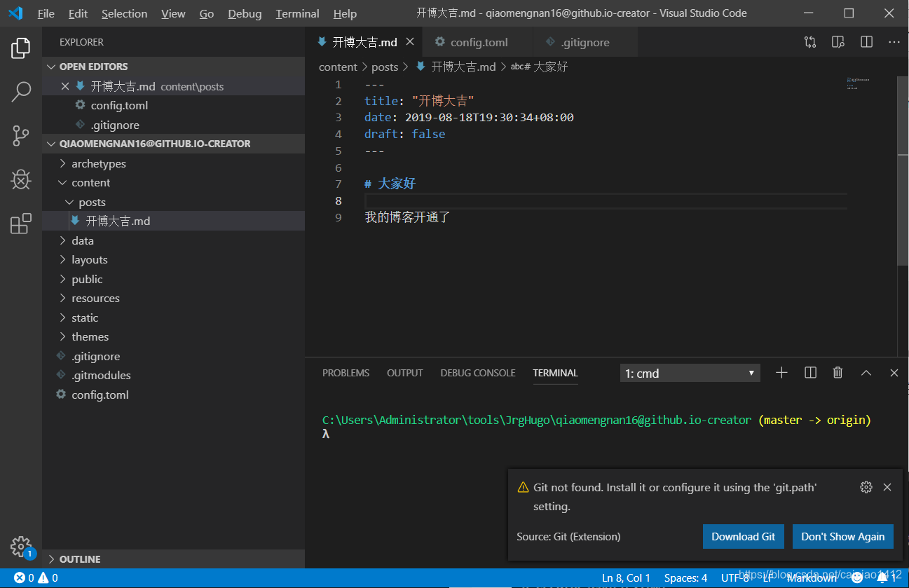Open the Manage gear in activity bar

click(x=21, y=547)
